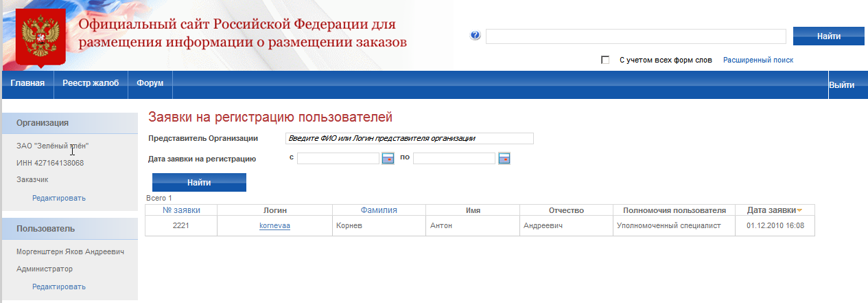Focus the top site search field
This screenshot has width=868, height=303.
(x=636, y=36)
